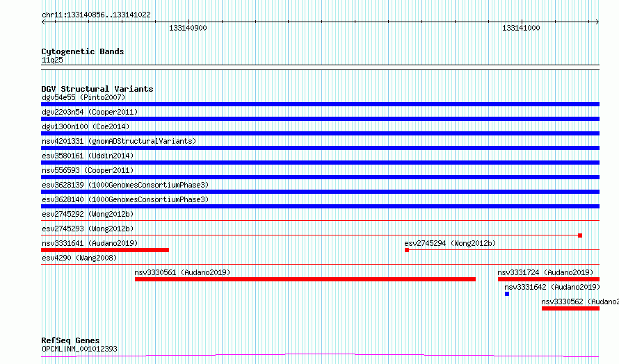Open nsv3331642 (Audano2019) label
The height and width of the screenshot is (364, 619).
pyautogui.click(x=552, y=287)
